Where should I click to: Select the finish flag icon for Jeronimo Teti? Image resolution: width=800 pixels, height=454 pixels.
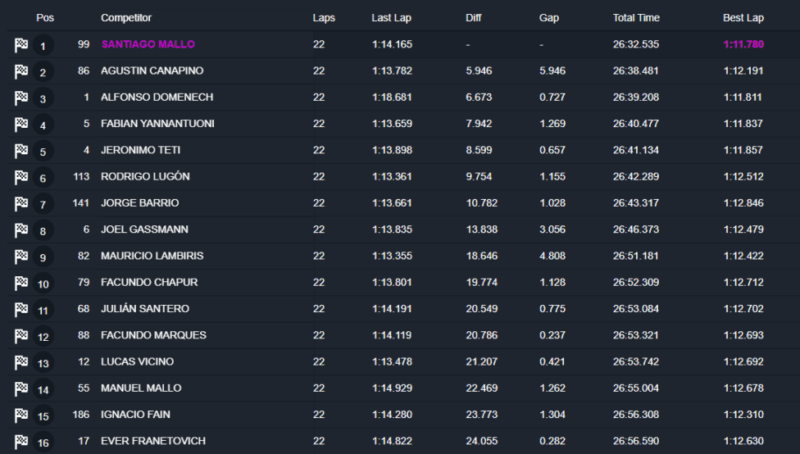pyautogui.click(x=20, y=150)
